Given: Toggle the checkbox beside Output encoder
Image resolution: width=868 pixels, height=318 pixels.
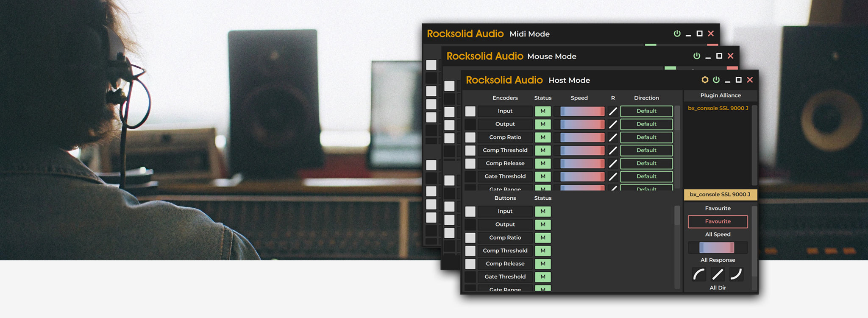Looking at the screenshot, I should [x=470, y=124].
